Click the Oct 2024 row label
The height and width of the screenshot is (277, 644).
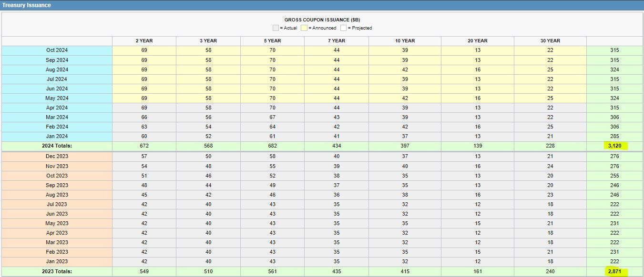[x=57, y=50]
